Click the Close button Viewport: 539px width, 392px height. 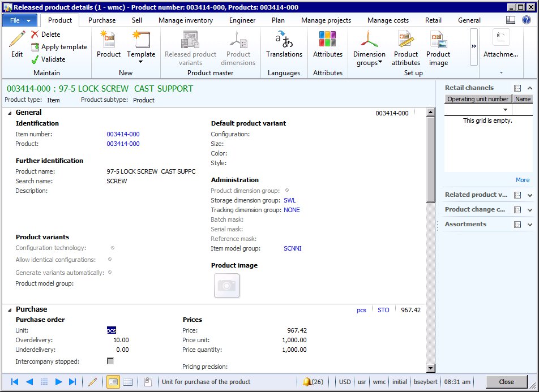506,382
